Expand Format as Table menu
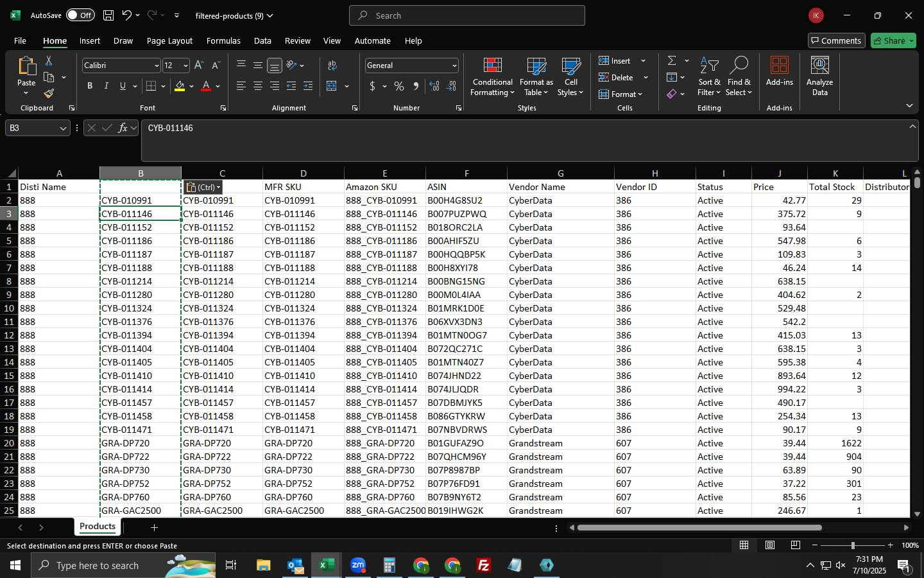Screen dimensions: 924x578 pyautogui.click(x=536, y=76)
